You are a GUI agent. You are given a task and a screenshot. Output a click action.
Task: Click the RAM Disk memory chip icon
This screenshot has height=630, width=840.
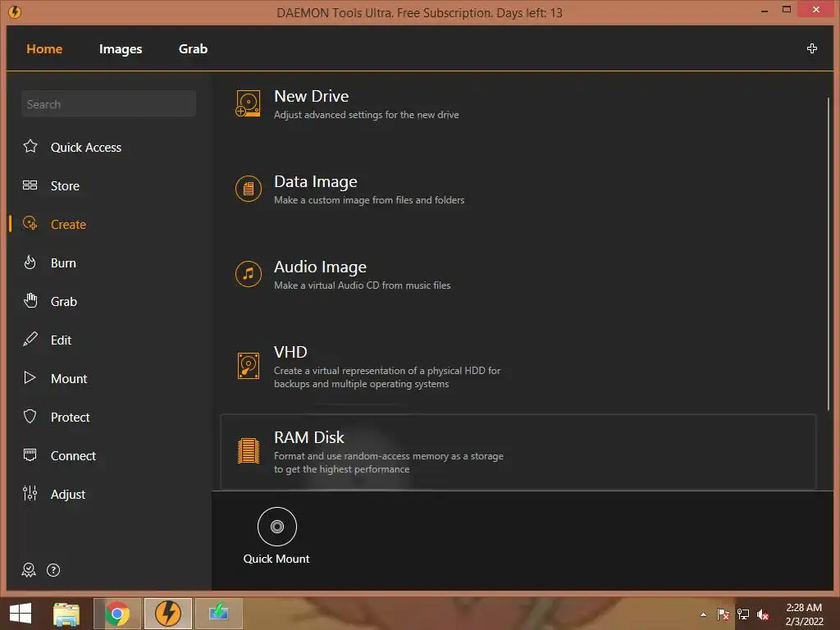click(249, 450)
